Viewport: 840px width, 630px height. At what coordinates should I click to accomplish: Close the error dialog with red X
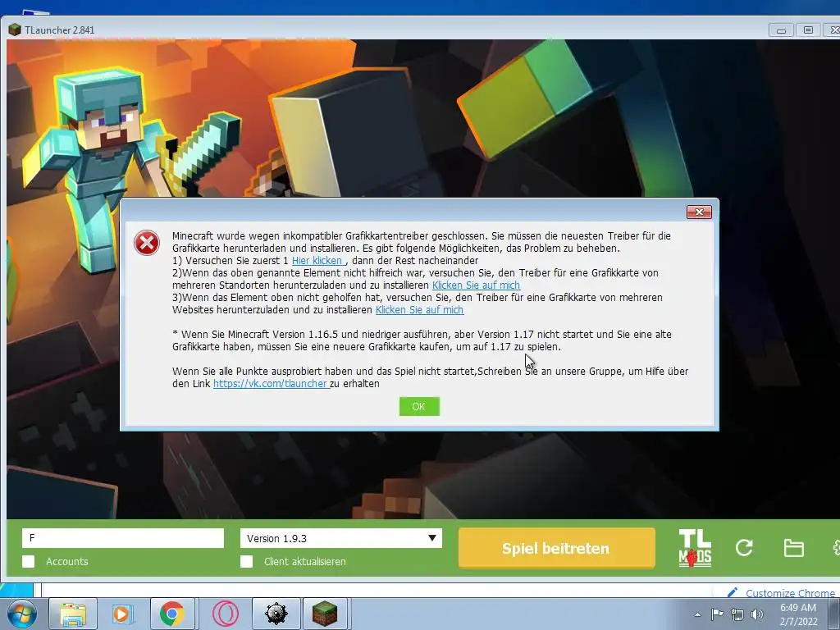[x=699, y=212]
